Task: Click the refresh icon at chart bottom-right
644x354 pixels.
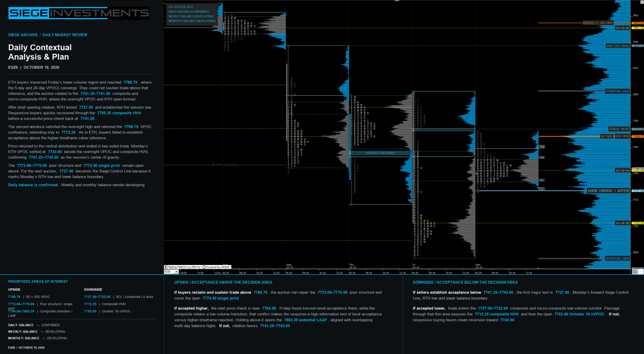Action: click(635, 272)
